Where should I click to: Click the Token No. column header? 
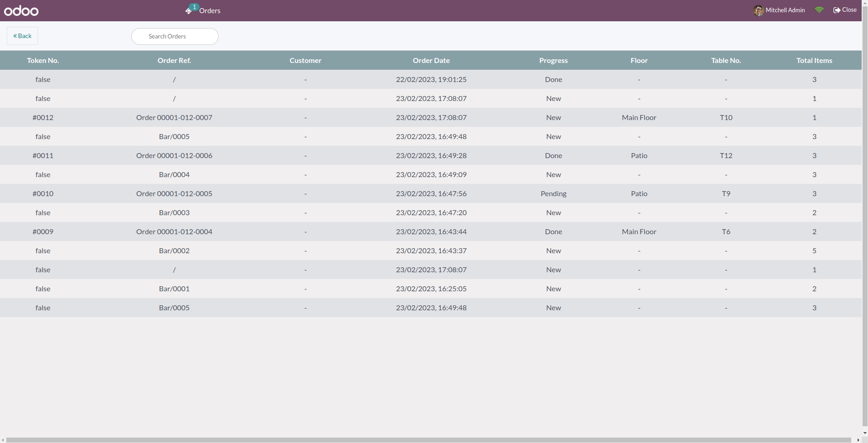coord(43,60)
